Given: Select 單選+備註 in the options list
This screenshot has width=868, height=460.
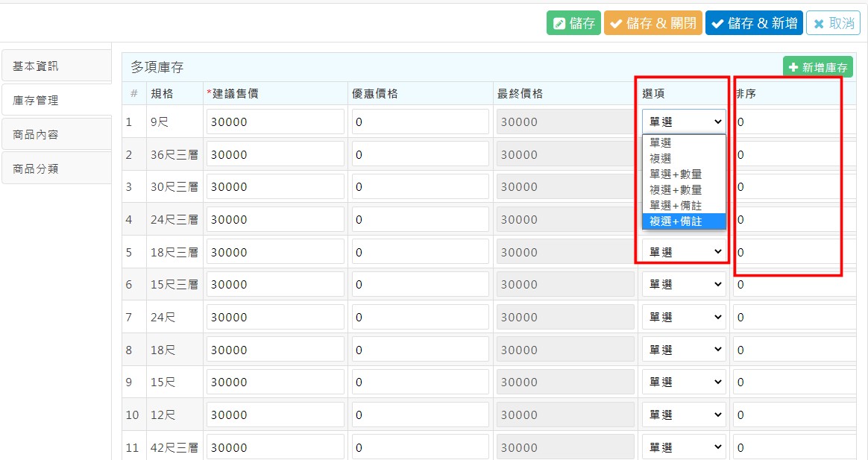Looking at the screenshot, I should tap(676, 205).
